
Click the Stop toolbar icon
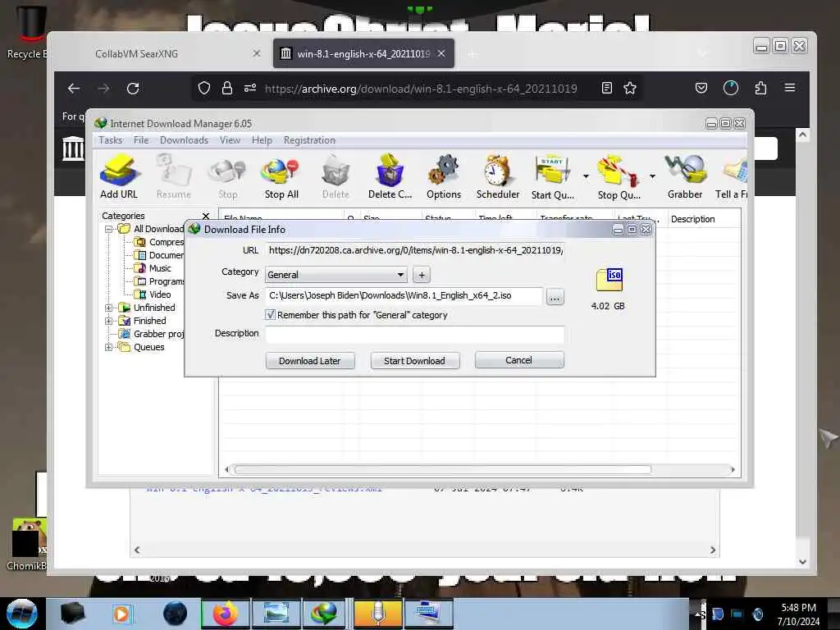pyautogui.click(x=227, y=177)
